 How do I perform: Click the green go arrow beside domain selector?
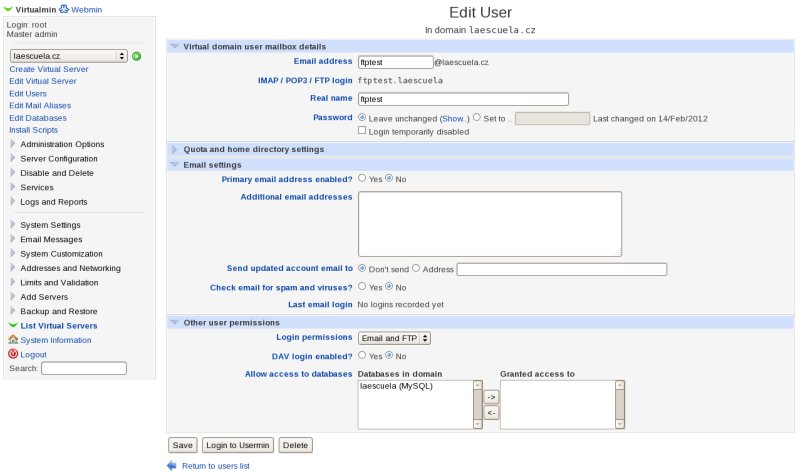pos(136,56)
